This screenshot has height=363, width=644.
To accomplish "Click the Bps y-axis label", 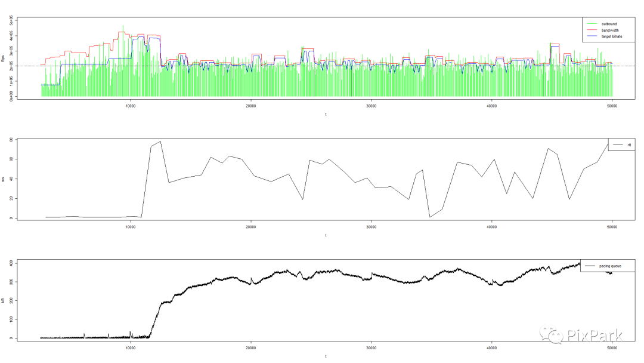I will [x=3, y=59].
